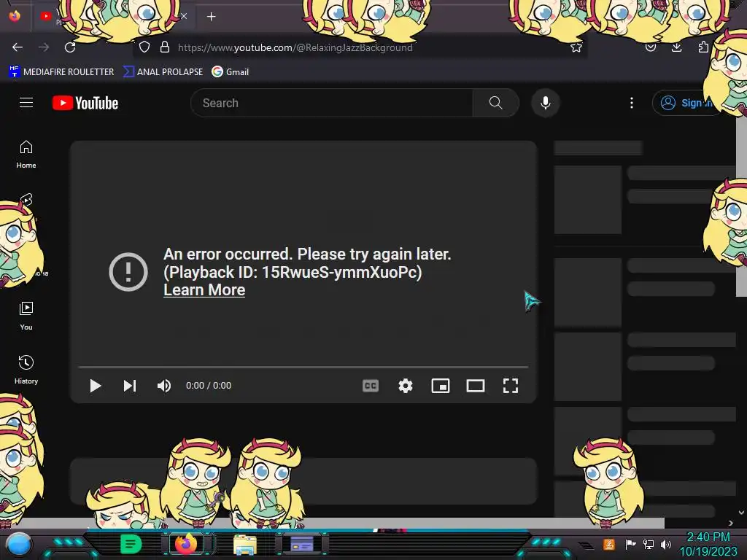Open File Explorer from taskbar
747x560 pixels.
[x=245, y=544]
